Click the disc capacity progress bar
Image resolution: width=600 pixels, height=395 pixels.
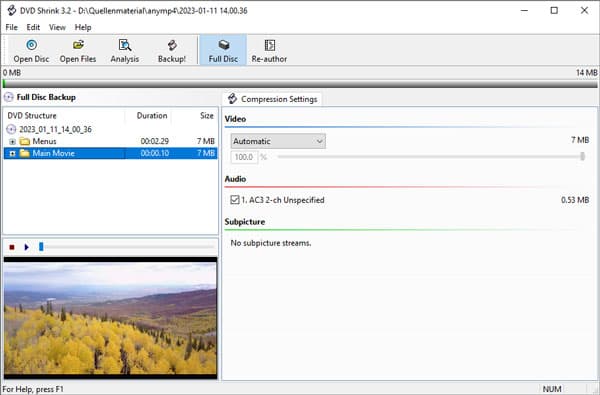pos(300,84)
